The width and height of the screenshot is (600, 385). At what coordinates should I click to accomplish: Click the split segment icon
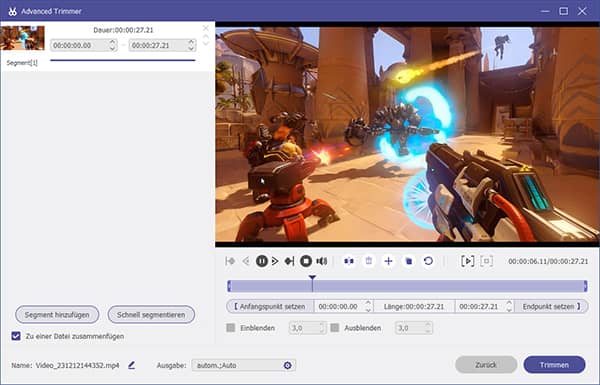pyautogui.click(x=349, y=261)
